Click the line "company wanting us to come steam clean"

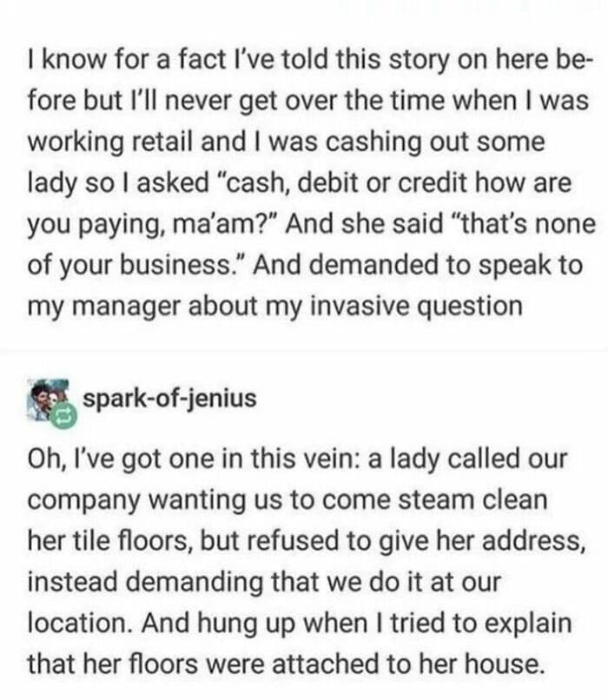287,499
